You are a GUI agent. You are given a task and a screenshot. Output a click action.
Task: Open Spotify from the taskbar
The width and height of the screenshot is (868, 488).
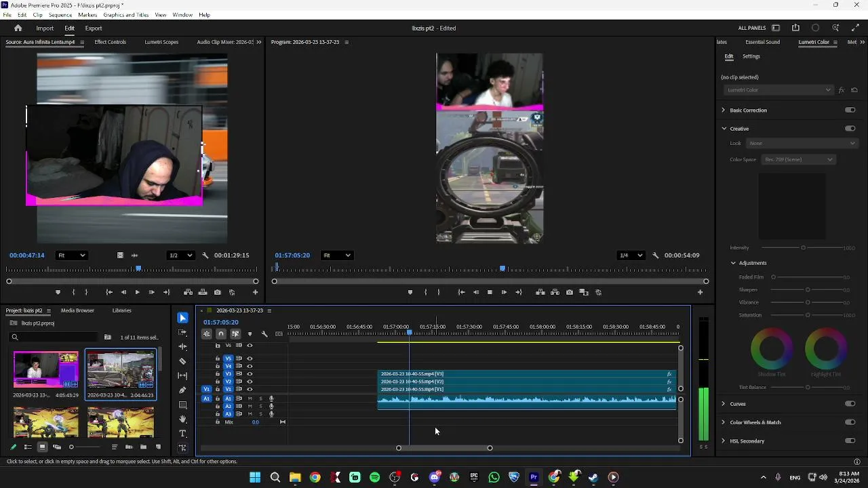pos(375,477)
